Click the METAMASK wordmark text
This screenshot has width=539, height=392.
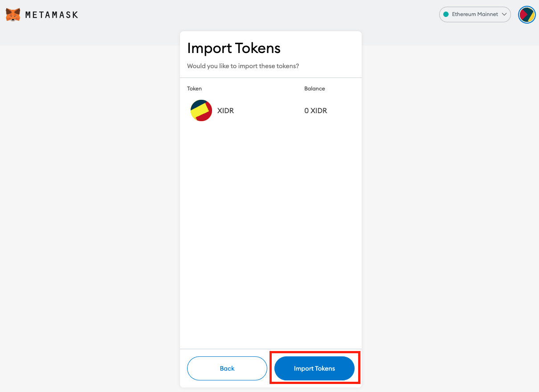coord(52,15)
